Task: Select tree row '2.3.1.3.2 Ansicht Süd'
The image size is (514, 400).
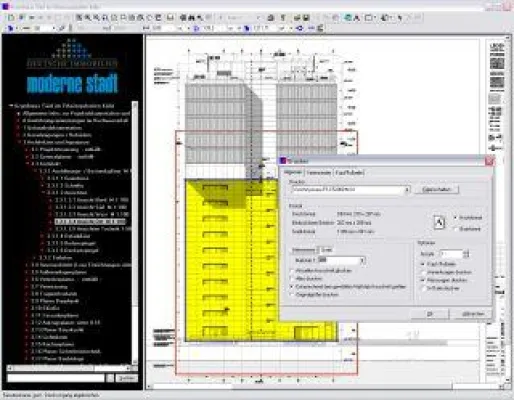Action: tap(91, 207)
